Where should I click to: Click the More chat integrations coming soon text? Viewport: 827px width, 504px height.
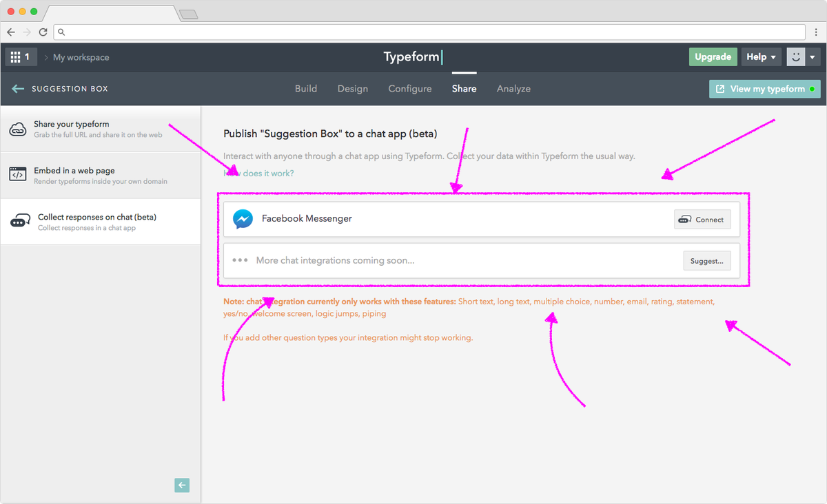(x=335, y=260)
